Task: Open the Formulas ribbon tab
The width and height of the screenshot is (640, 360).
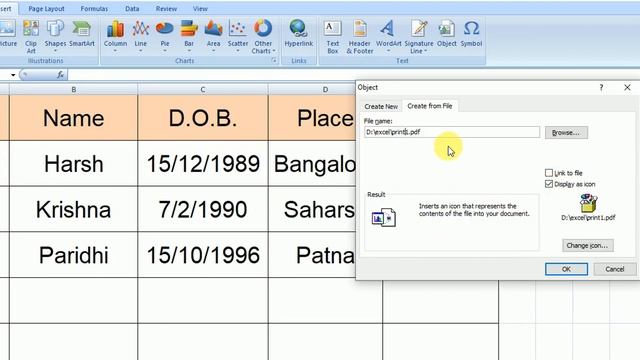Action: (x=94, y=9)
